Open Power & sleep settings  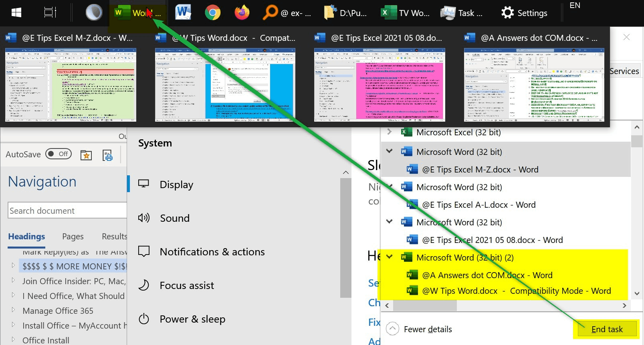pos(192,319)
